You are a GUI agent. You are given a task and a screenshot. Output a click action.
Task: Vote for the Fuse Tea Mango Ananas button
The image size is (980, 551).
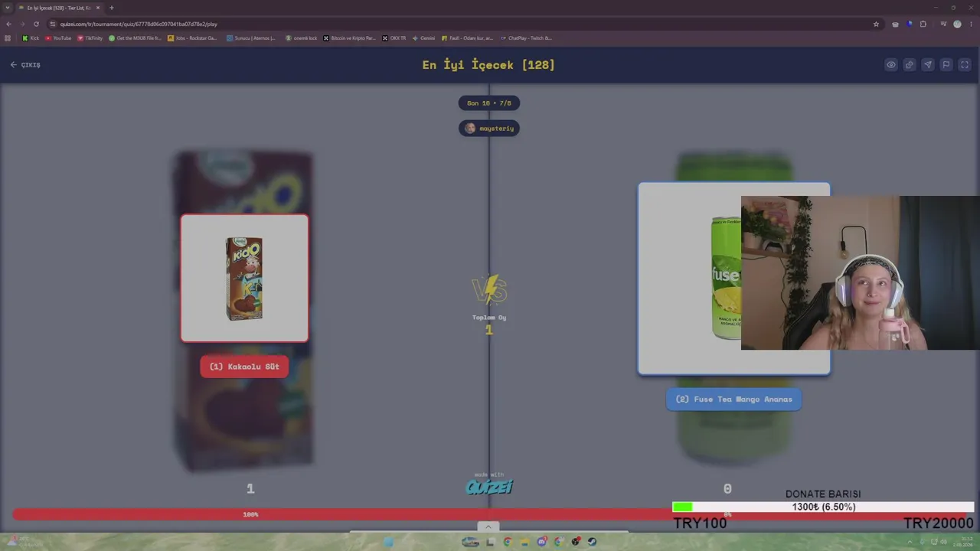pyautogui.click(x=733, y=399)
